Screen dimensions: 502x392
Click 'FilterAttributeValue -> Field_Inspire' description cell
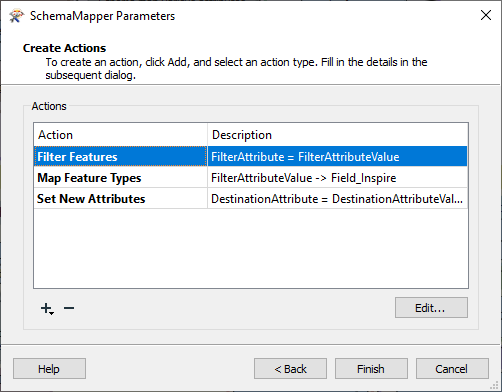pos(337,177)
